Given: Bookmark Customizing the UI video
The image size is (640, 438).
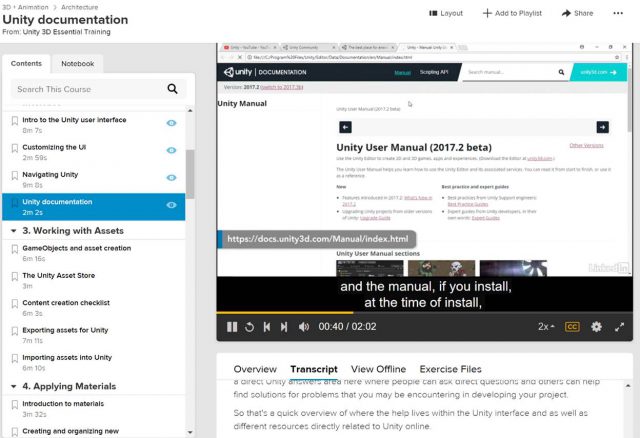Looking at the screenshot, I should [15, 148].
